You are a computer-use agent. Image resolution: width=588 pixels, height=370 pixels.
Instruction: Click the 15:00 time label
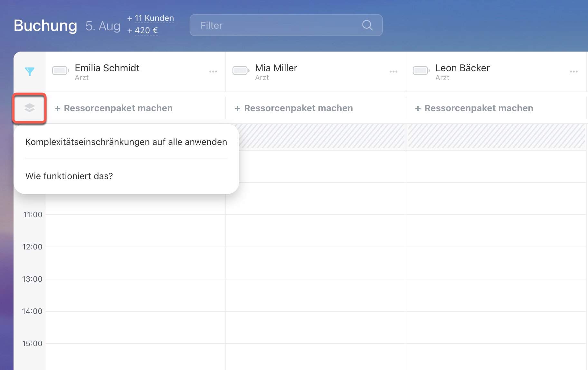(x=32, y=344)
